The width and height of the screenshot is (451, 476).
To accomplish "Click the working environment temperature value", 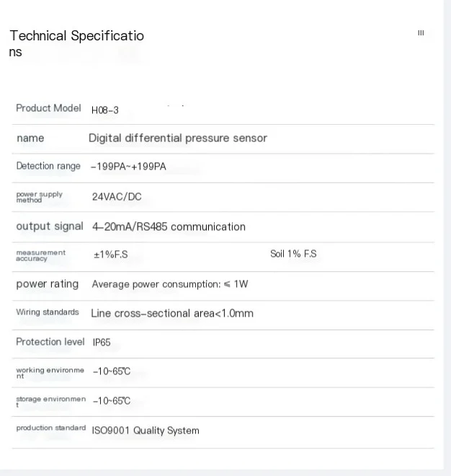I will (x=112, y=371).
